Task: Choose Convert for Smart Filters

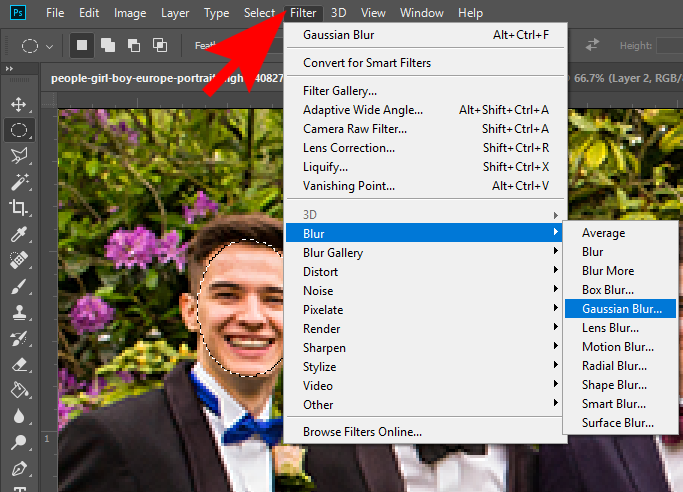Action: (x=425, y=63)
